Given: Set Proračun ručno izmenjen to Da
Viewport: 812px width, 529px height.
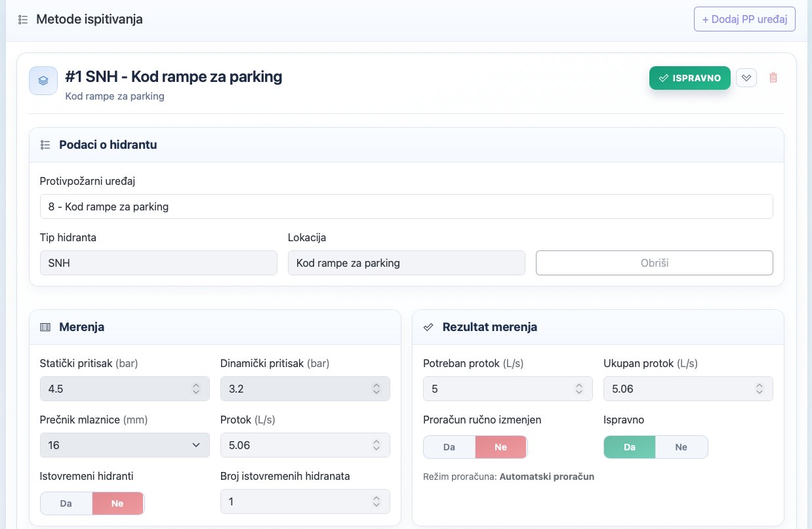Looking at the screenshot, I should [449, 447].
